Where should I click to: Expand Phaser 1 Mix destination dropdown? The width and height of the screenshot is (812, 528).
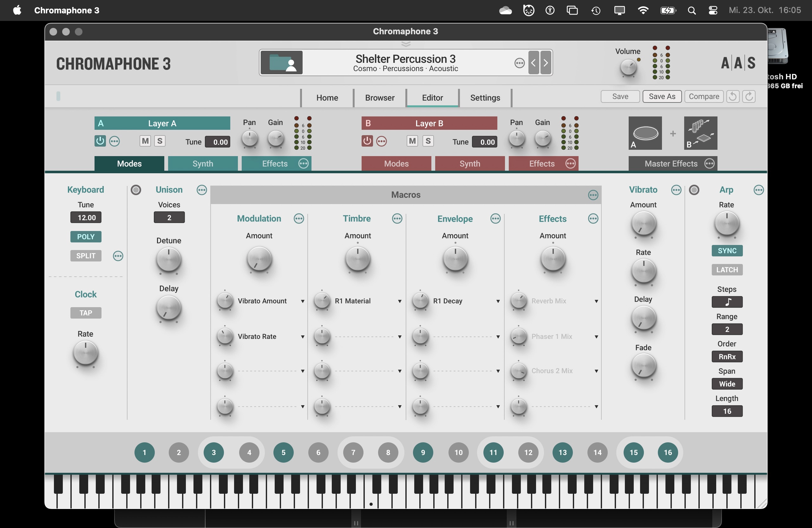596,337
